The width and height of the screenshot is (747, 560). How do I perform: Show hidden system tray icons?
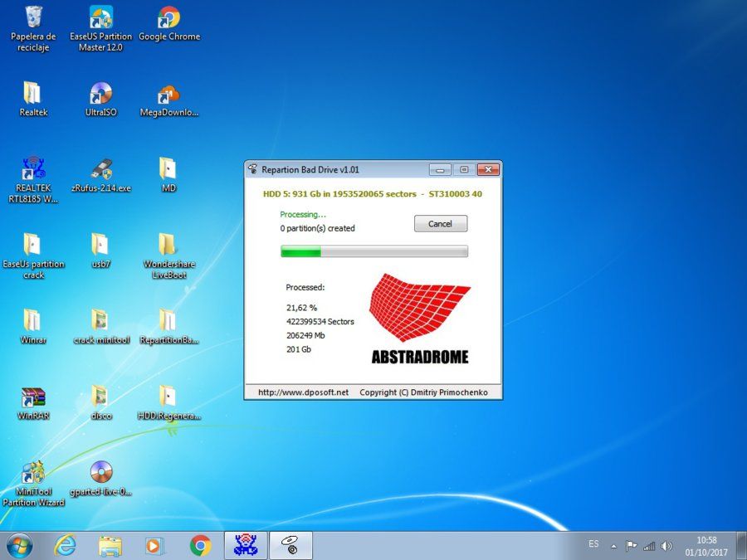[x=613, y=546]
